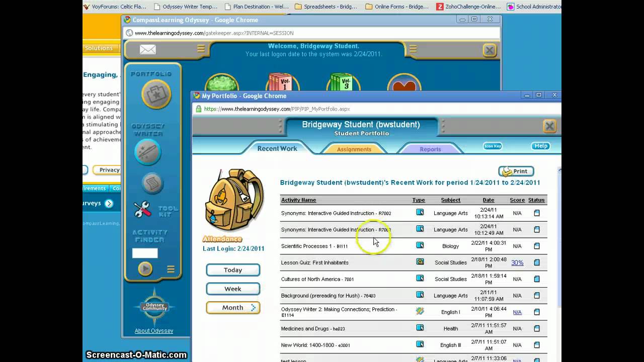Open the Online Forms - Bridge... bookmark folder

coord(396,7)
